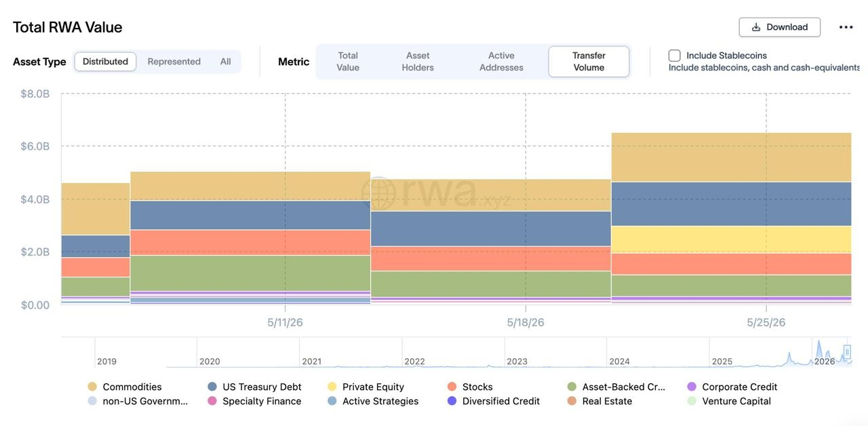Switch metric to Total Value
Image resolution: width=868 pixels, height=426 pixels.
[x=348, y=62]
